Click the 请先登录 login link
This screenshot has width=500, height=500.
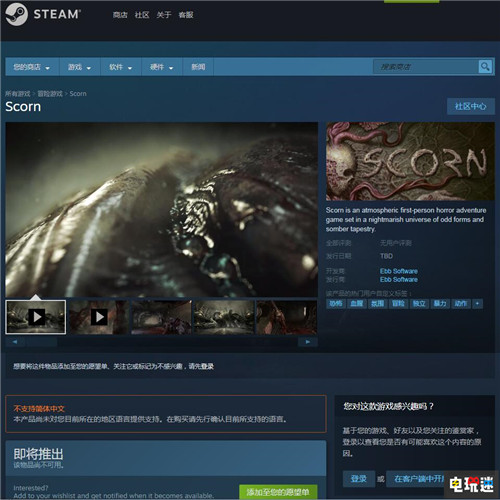pos(201,366)
